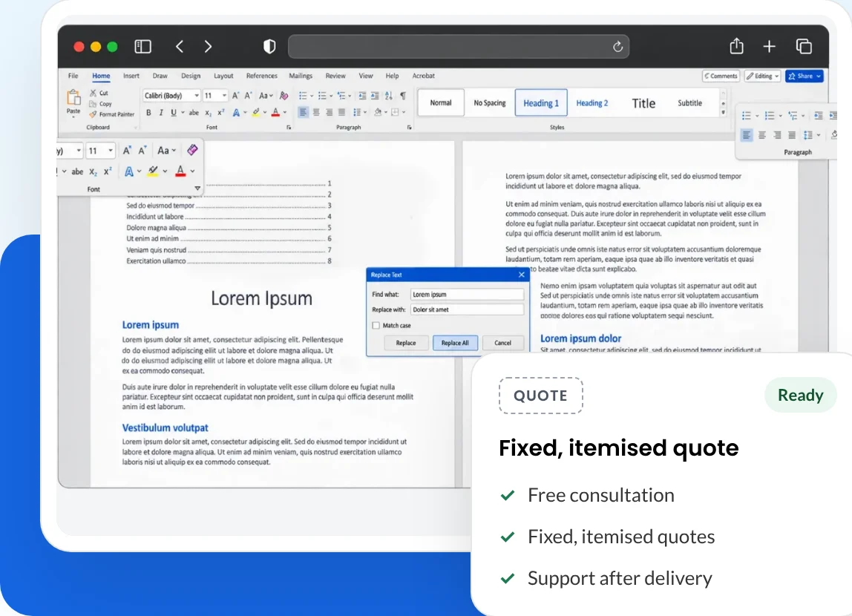The height and width of the screenshot is (616, 852).
Task: Show the browser tab overview
Action: click(804, 46)
